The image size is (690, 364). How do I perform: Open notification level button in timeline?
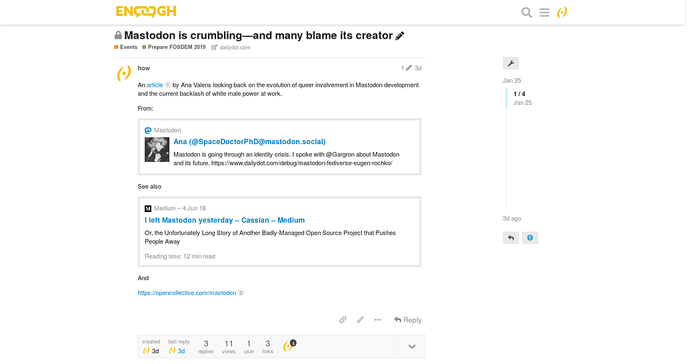[x=530, y=238]
